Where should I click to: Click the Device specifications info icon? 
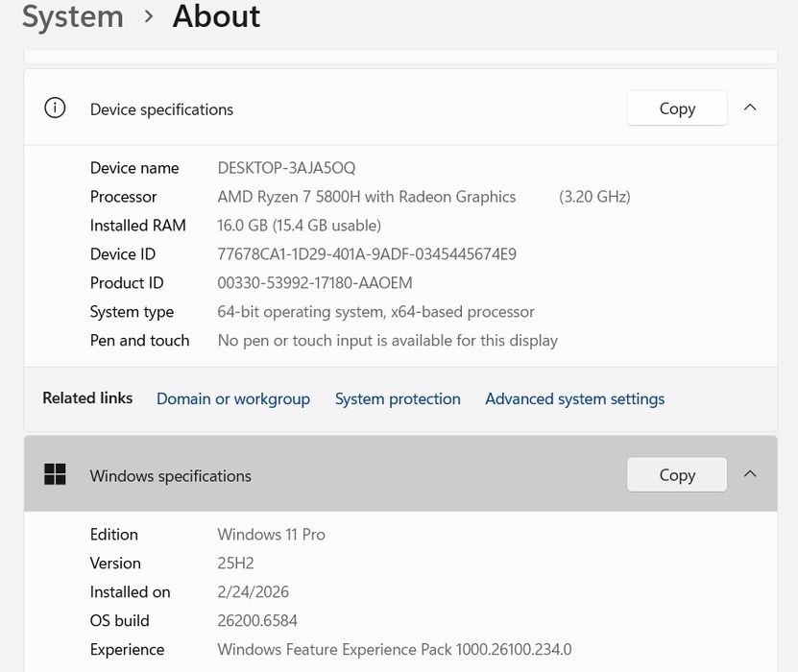pyautogui.click(x=55, y=108)
